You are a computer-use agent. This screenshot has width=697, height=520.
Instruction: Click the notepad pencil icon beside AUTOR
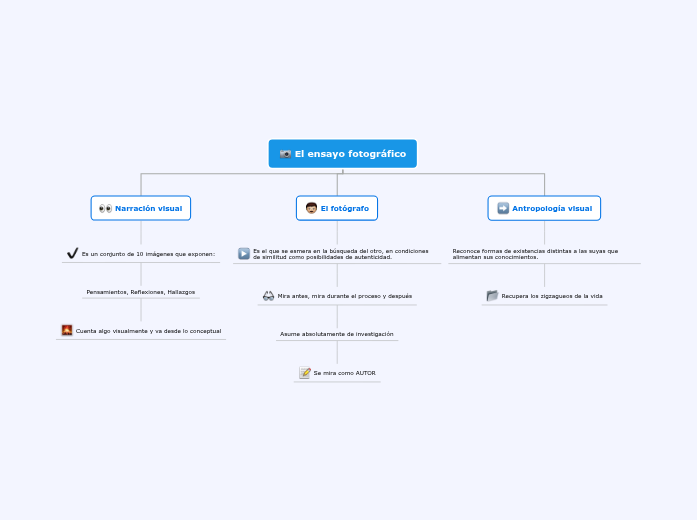[x=305, y=372]
